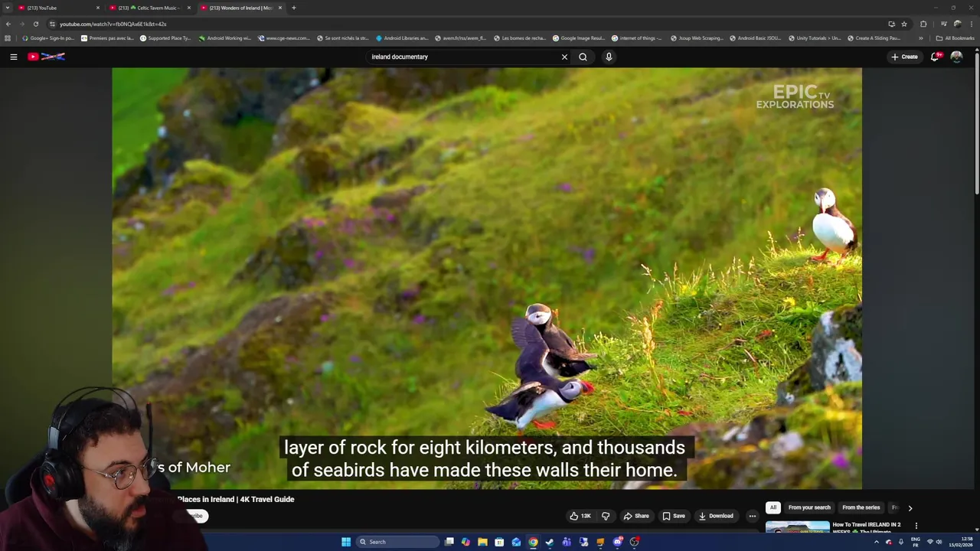Open the Windows Start menu
This screenshot has height=551, width=980.
click(346, 542)
